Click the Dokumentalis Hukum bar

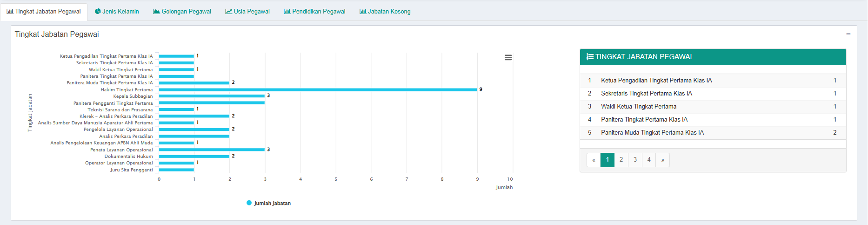[x=194, y=156]
